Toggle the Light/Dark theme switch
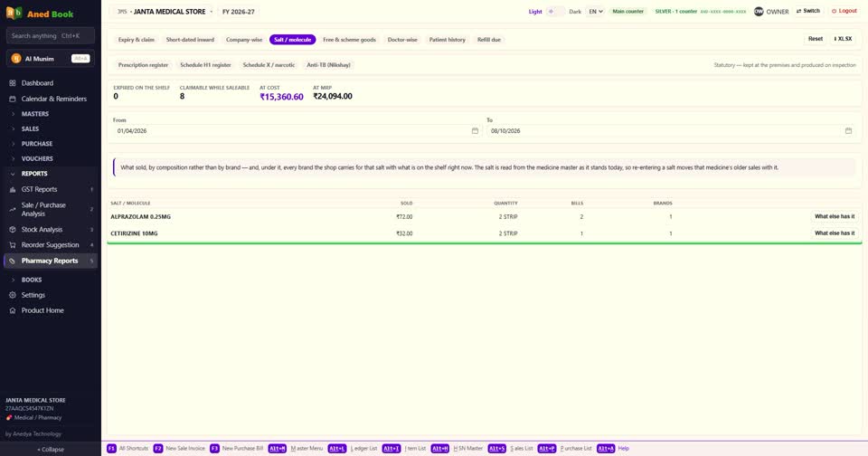The width and height of the screenshot is (868, 456). coord(555,12)
